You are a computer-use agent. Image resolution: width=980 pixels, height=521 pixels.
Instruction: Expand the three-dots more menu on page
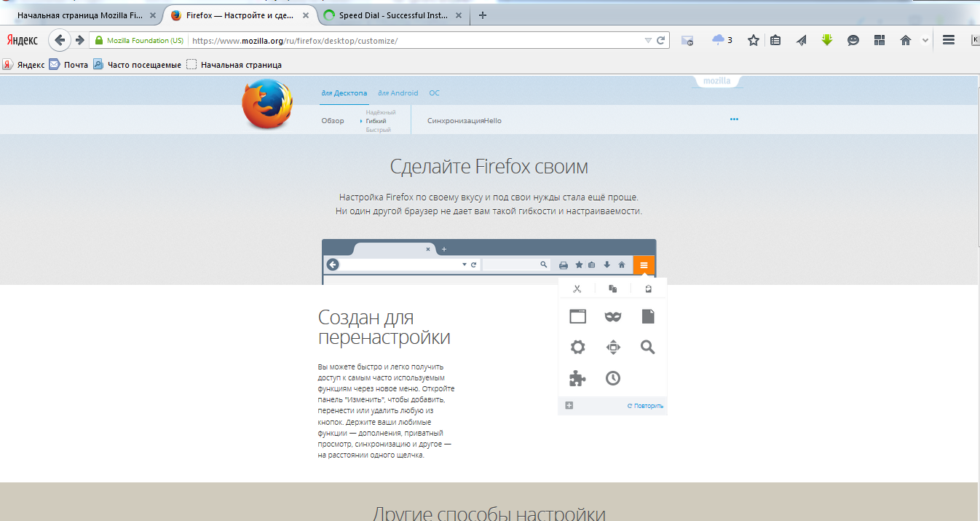(734, 120)
